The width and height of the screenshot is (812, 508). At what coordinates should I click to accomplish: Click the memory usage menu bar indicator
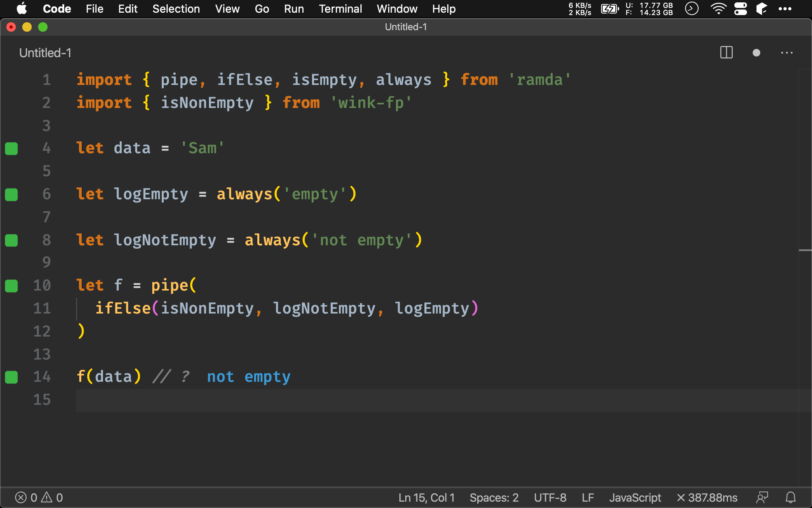pyautogui.click(x=649, y=9)
